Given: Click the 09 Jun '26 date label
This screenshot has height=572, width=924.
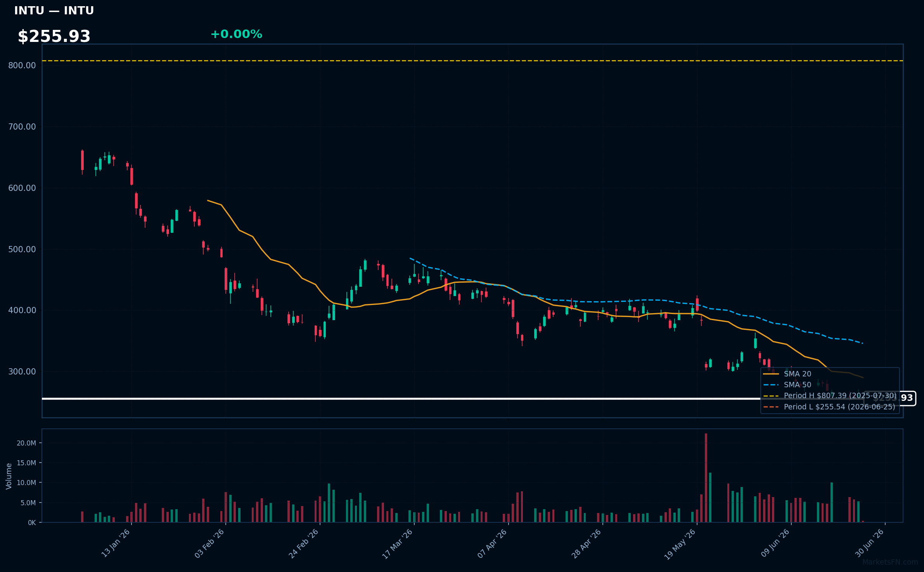Looking at the screenshot, I should (775, 543).
